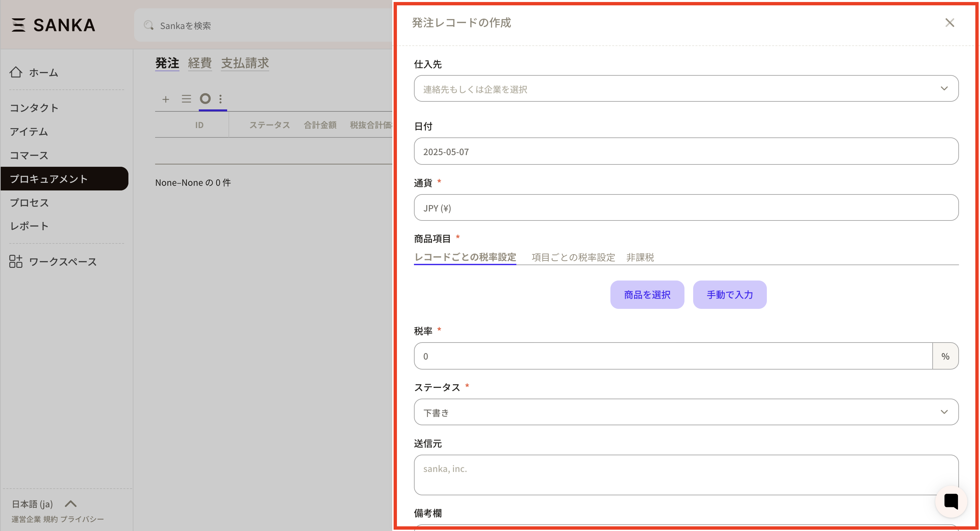
Task: Open the 経費 tab
Action: (x=200, y=63)
